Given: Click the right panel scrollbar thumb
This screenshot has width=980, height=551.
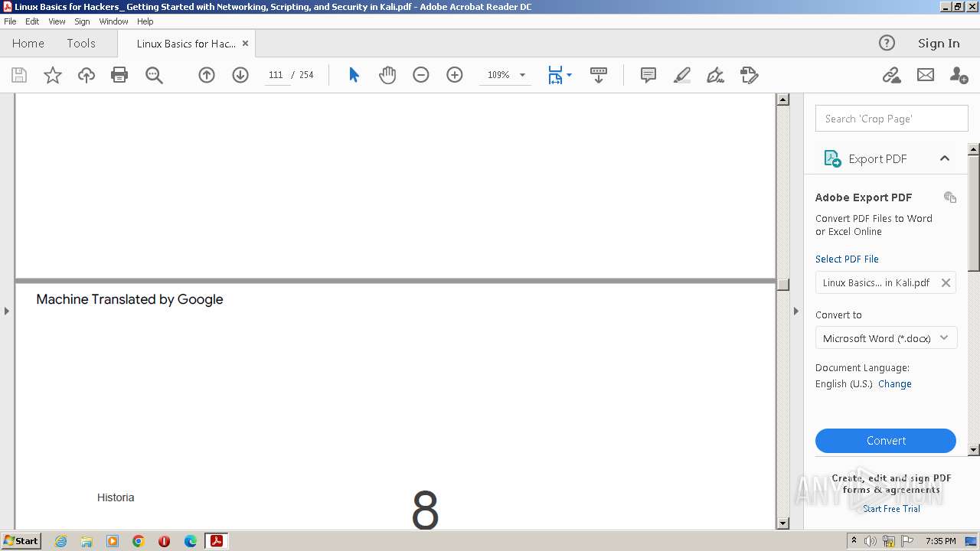Looking at the screenshot, I should coord(974,213).
